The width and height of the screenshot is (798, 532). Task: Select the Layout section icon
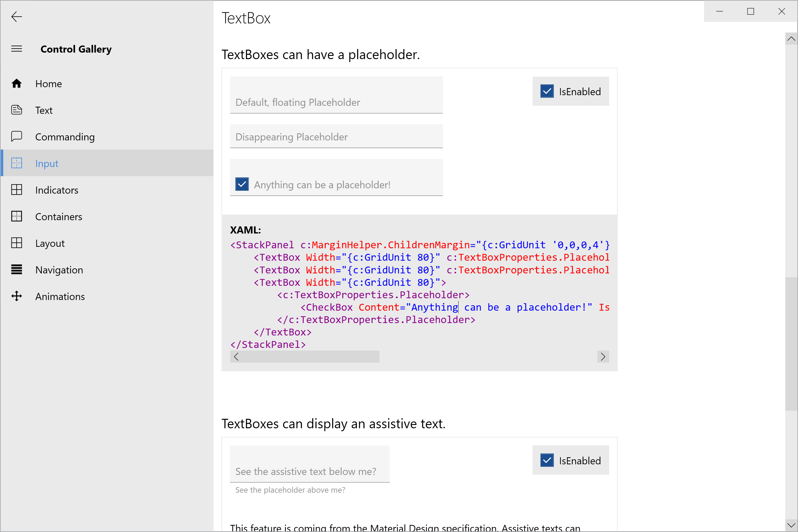pyautogui.click(x=17, y=243)
